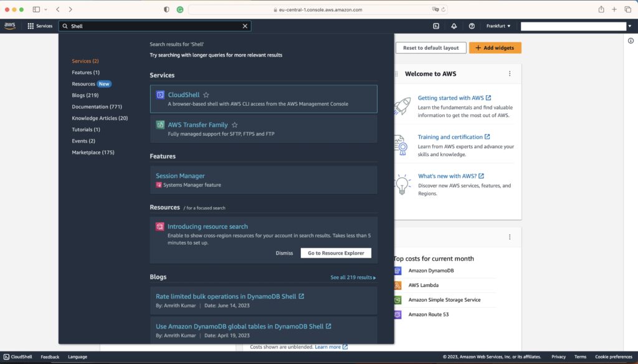Launch CloudShell from the footer
The height and width of the screenshot is (364, 638).
tap(18, 357)
